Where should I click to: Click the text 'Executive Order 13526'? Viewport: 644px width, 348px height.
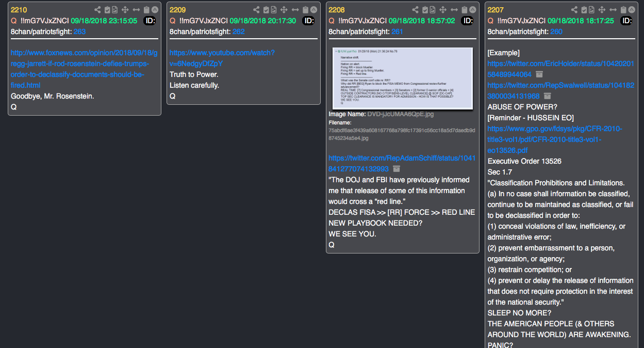click(x=524, y=161)
